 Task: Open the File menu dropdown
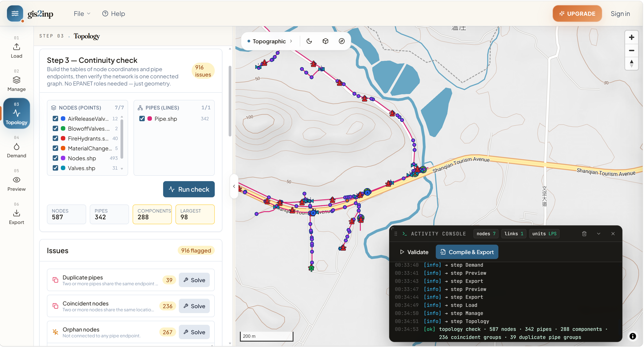[x=82, y=13]
